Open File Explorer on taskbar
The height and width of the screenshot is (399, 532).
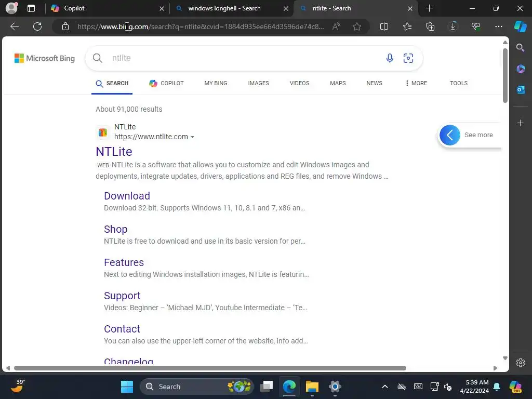[x=312, y=387]
